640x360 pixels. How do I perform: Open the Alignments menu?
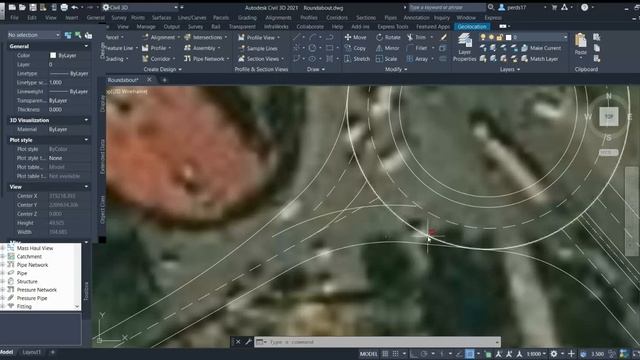[278, 18]
